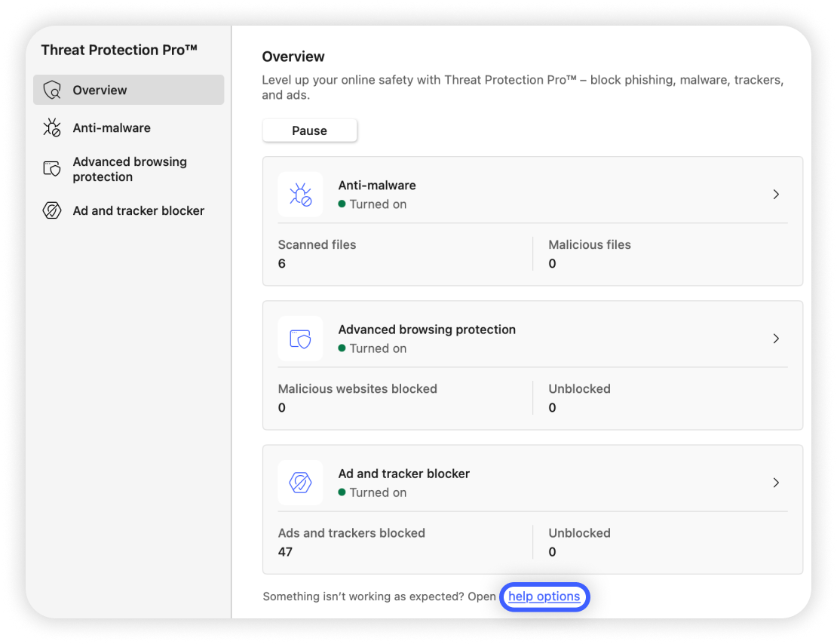Viewport: 837px width, 644px height.
Task: Open the help options link
Action: [544, 596]
